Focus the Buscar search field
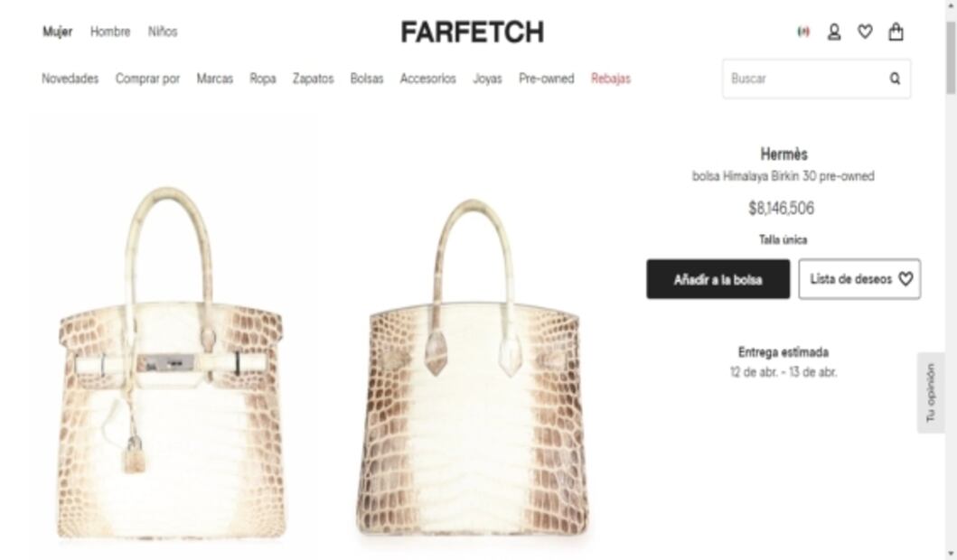Viewport: 957px width, 560px height. coord(806,79)
